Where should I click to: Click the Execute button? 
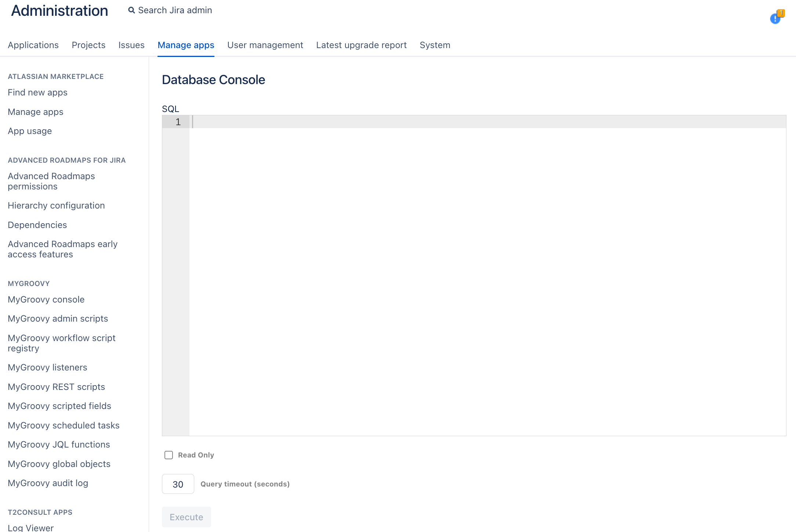(186, 517)
